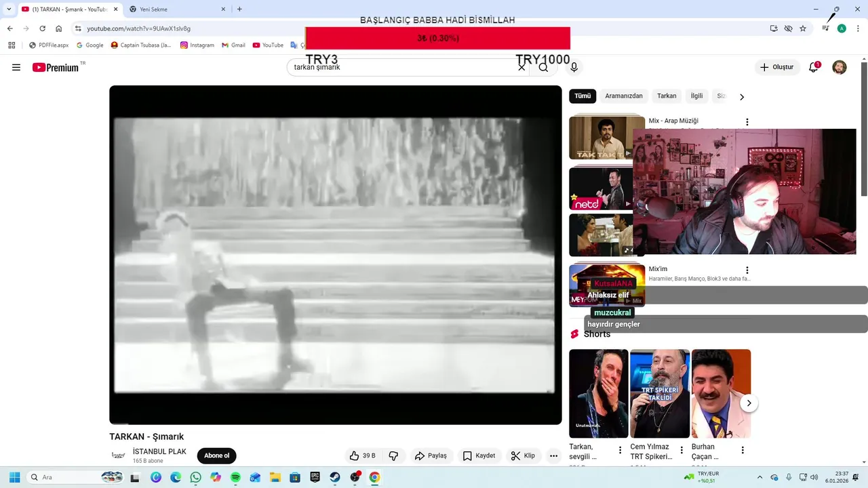
Task: Open Oluştur create menu
Action: [x=776, y=67]
